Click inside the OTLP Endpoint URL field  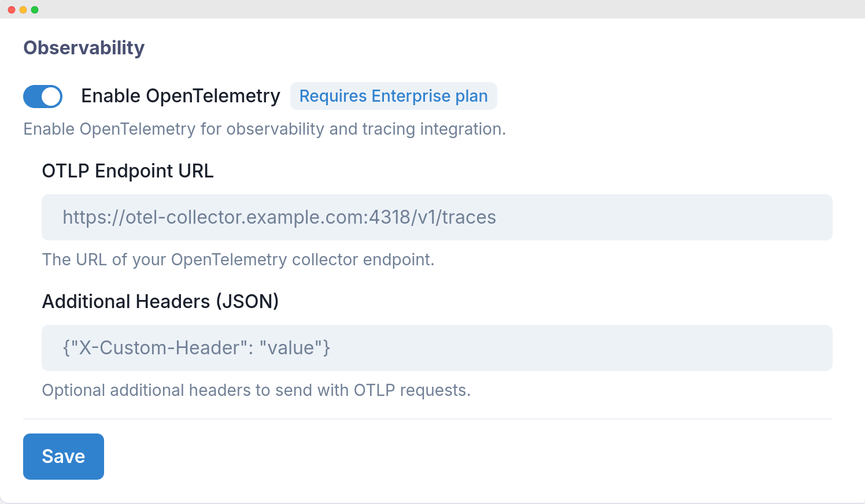(x=437, y=217)
